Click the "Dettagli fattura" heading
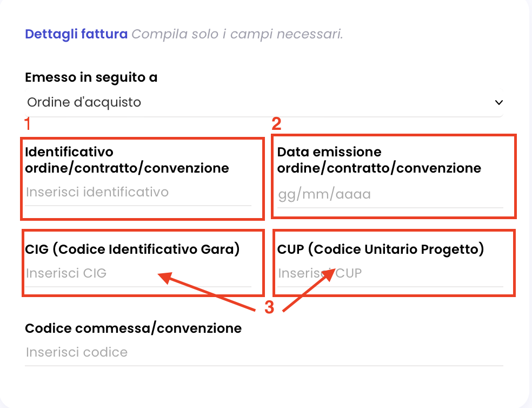The image size is (532, 408). 76,34
